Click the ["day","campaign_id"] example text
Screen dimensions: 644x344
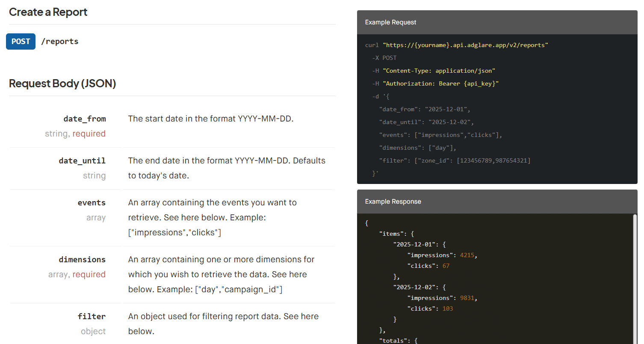coord(239,290)
